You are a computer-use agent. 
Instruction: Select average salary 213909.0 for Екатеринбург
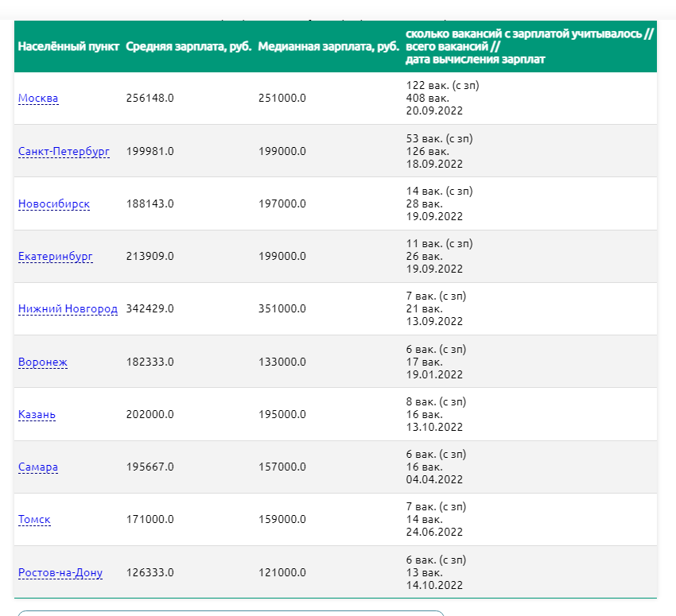tap(150, 256)
